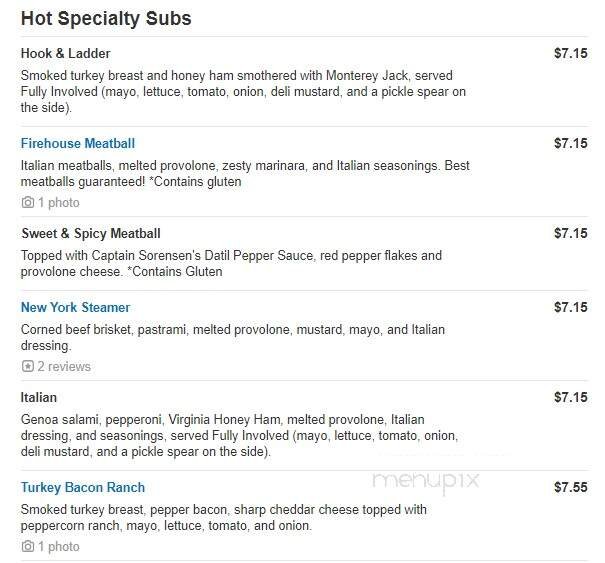Screen dimensions: 605x563
Task: Open the Turkey Bacon Ranch link
Action: [83, 487]
